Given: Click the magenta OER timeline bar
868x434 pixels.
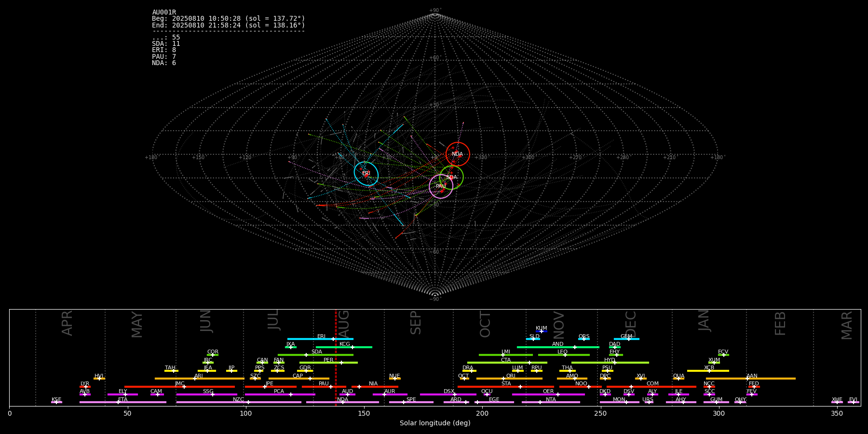Looking at the screenshot, I should 548,394.
